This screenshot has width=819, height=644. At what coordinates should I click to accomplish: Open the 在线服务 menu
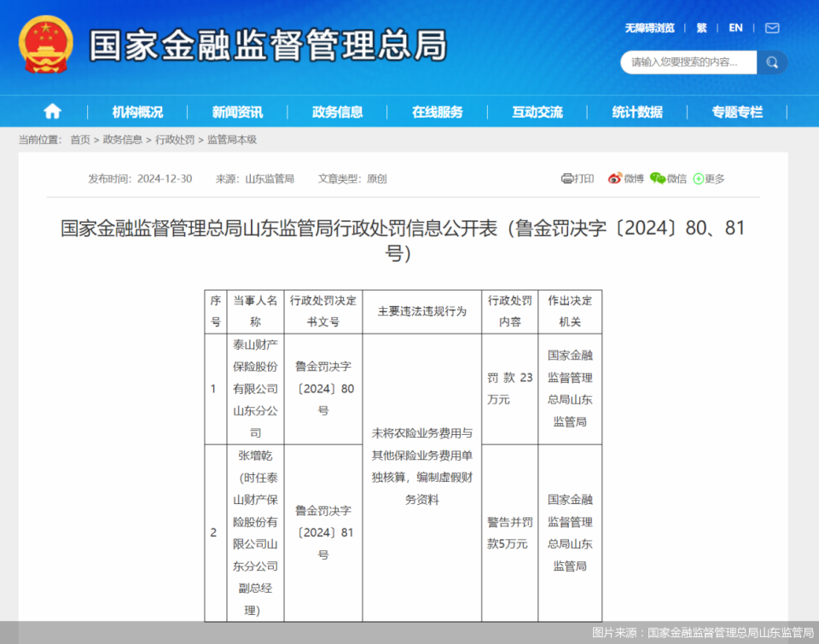point(437,112)
